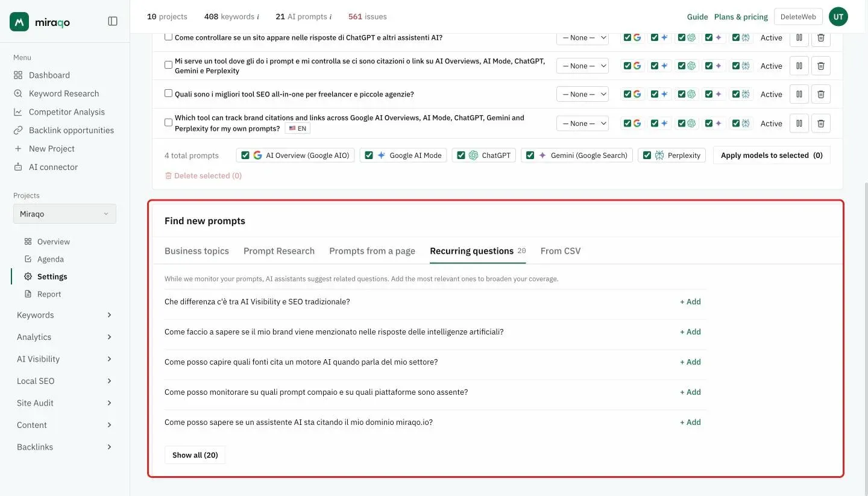Toggle Google AI Mode model checkbox
Viewport: 868px width, 496px height.
pos(369,155)
